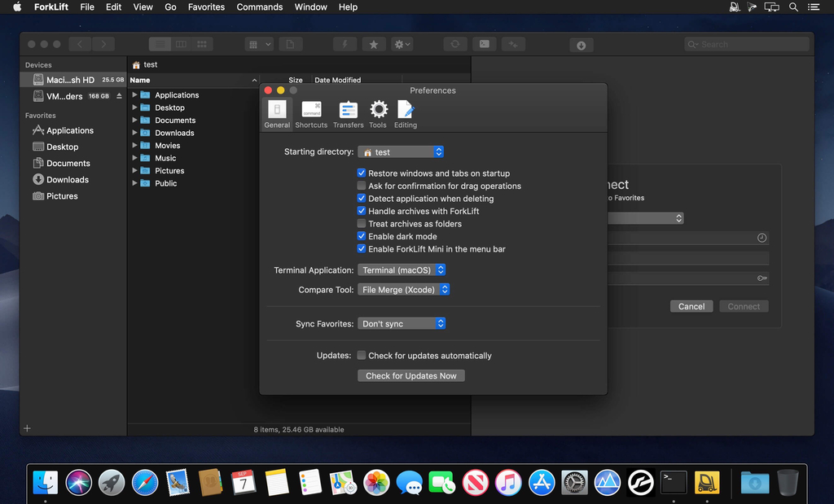Eject the VM shared folders volume
This screenshot has height=504, width=834.
(120, 96)
